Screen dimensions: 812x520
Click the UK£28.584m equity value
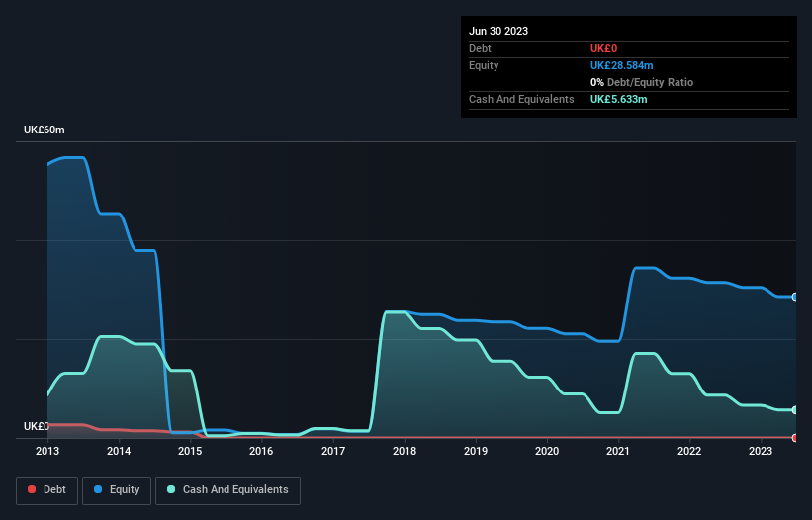[x=621, y=65]
